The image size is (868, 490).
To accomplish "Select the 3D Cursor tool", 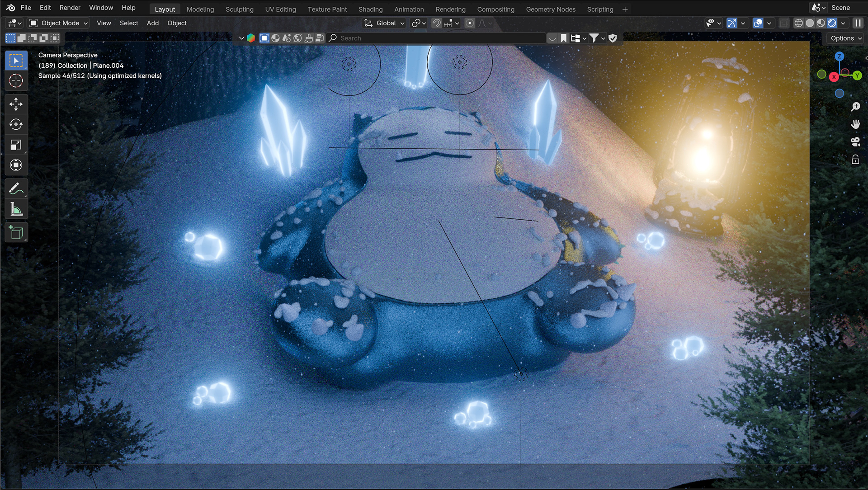I will click(16, 80).
